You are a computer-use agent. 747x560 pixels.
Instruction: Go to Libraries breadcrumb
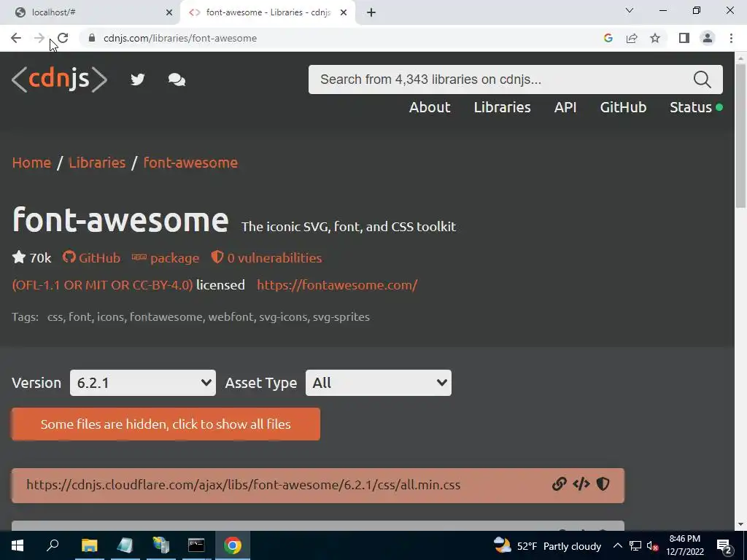[97, 163]
